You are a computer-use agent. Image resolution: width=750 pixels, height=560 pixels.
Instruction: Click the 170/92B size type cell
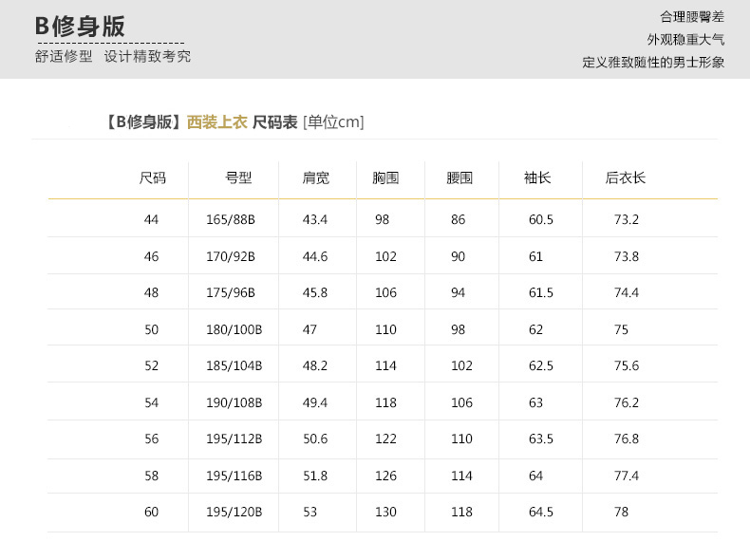pyautogui.click(x=231, y=256)
